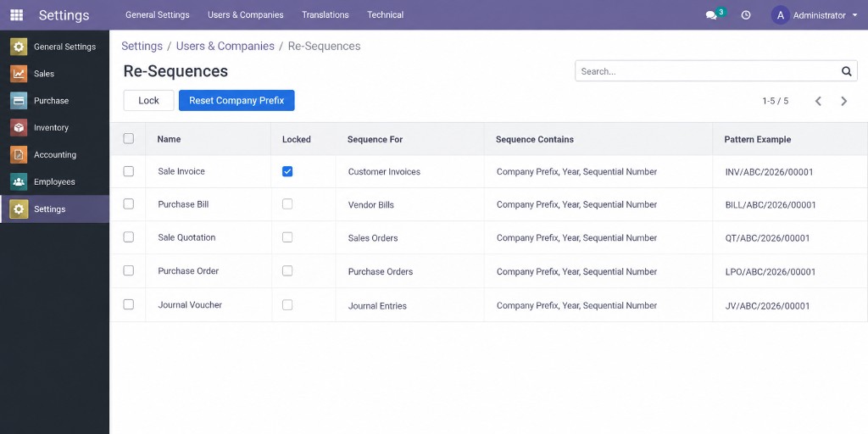Open the Inventory module sidebar icon
Viewport: 868px width, 434px height.
click(x=19, y=128)
